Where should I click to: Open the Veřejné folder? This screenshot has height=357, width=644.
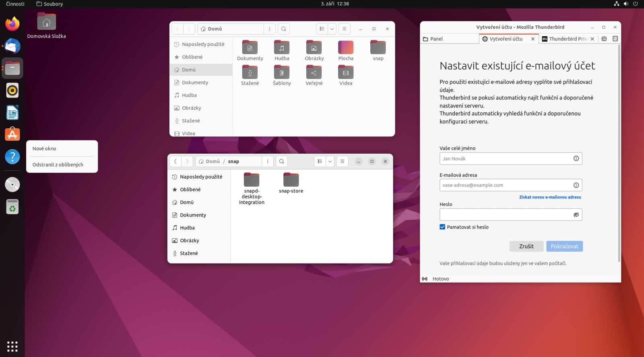tap(314, 76)
